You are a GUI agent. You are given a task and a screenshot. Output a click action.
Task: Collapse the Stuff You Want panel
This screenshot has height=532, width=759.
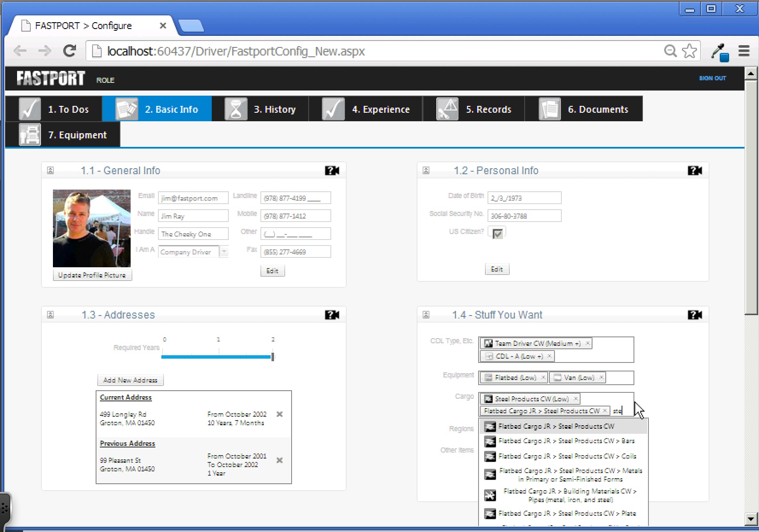pyautogui.click(x=426, y=315)
